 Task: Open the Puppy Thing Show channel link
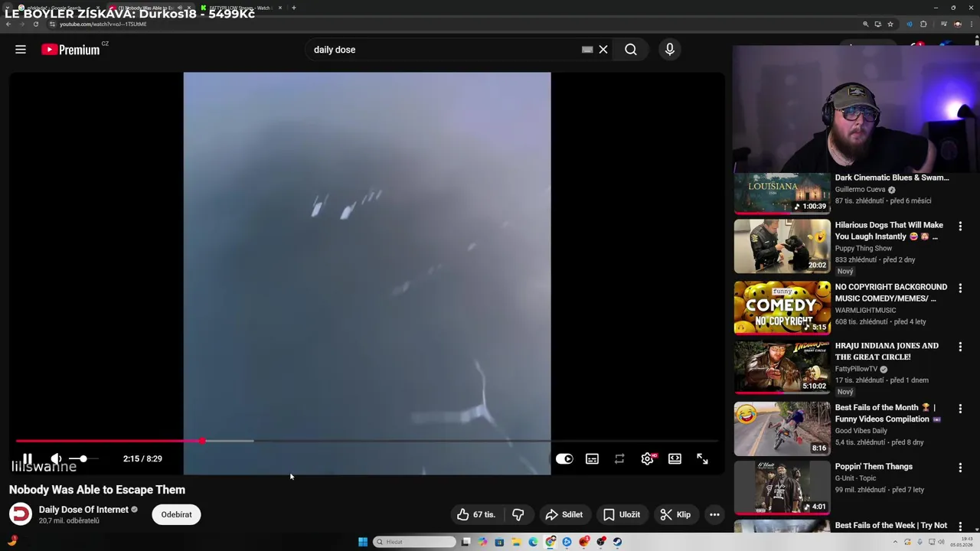coord(864,248)
